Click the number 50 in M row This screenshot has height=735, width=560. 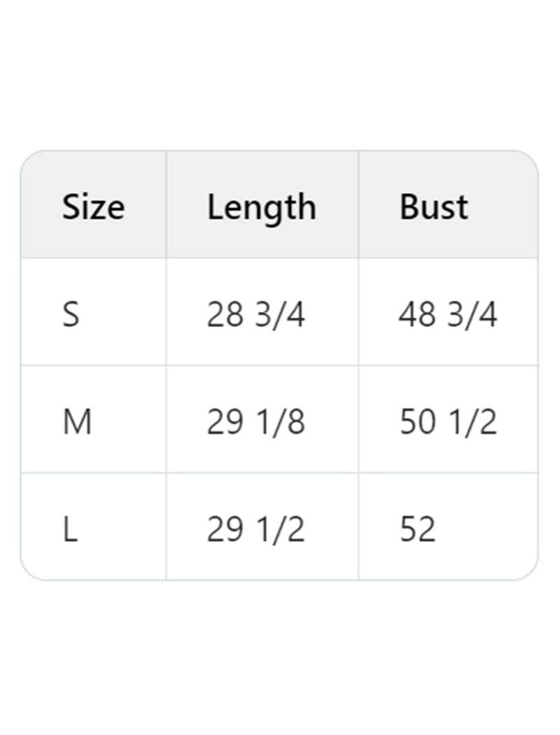(417, 422)
